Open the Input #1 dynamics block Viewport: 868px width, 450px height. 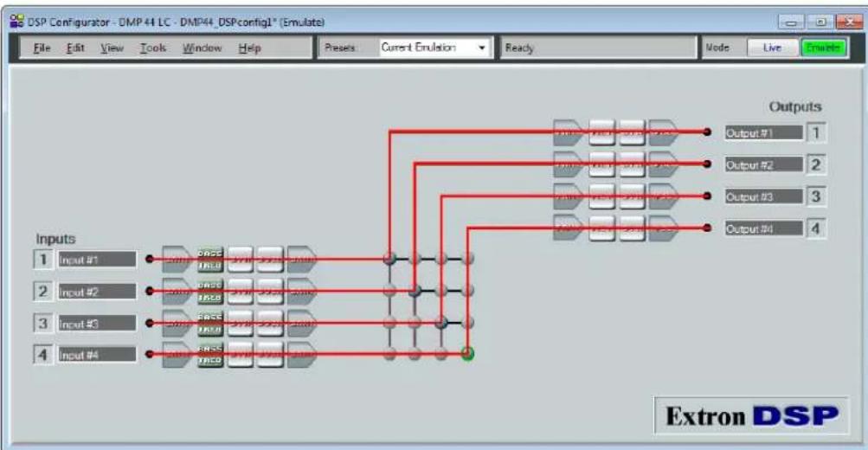pos(241,259)
